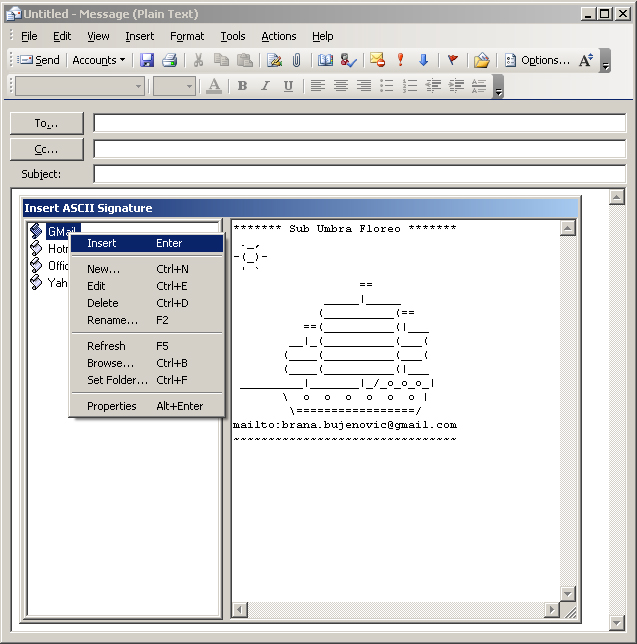Open the Address Book icon
637x644 pixels.
pos(325,60)
